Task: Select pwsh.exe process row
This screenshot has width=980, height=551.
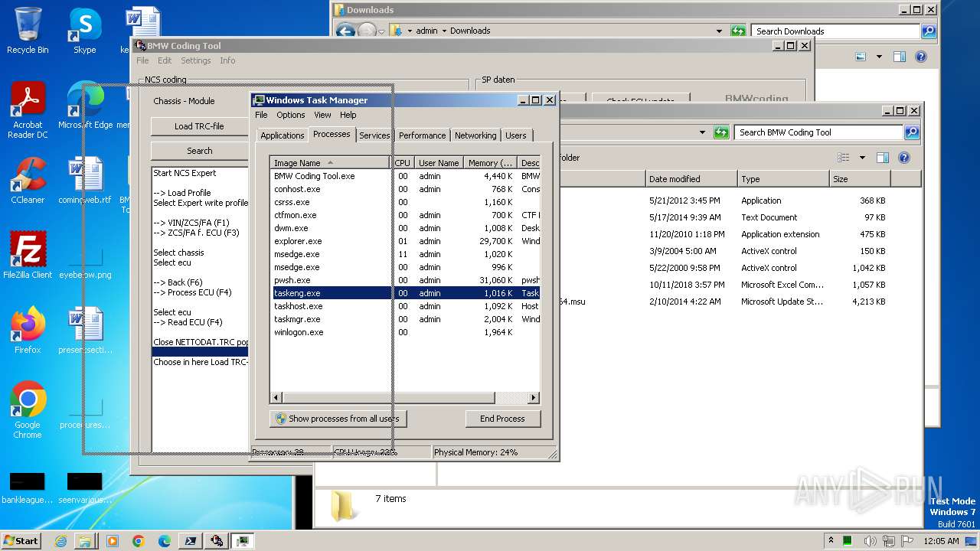Action: [x=406, y=280]
